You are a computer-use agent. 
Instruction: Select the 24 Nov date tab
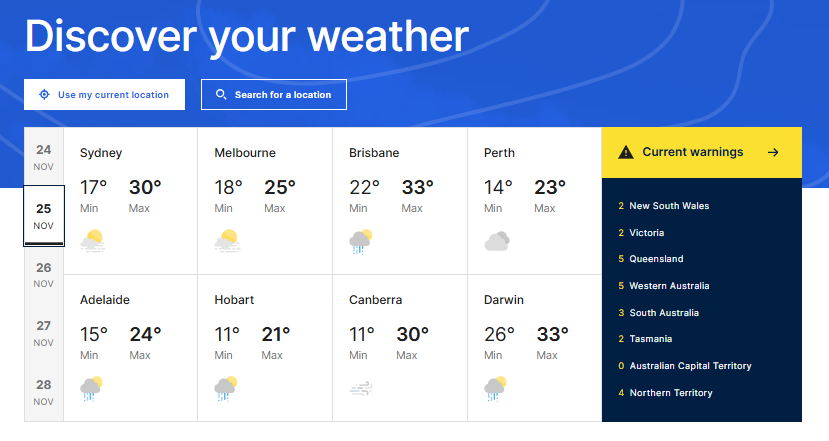43,157
